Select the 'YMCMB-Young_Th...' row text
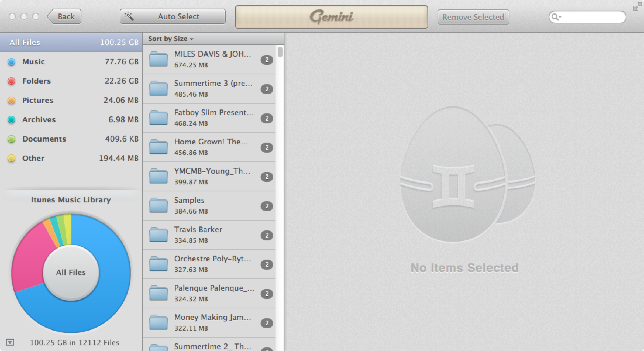 [x=212, y=171]
